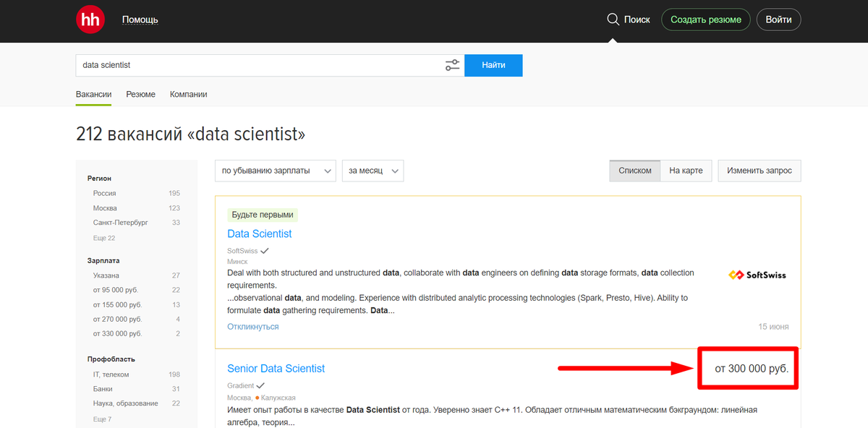Filter salary от 270 000 руб.
868x428 pixels.
point(117,319)
